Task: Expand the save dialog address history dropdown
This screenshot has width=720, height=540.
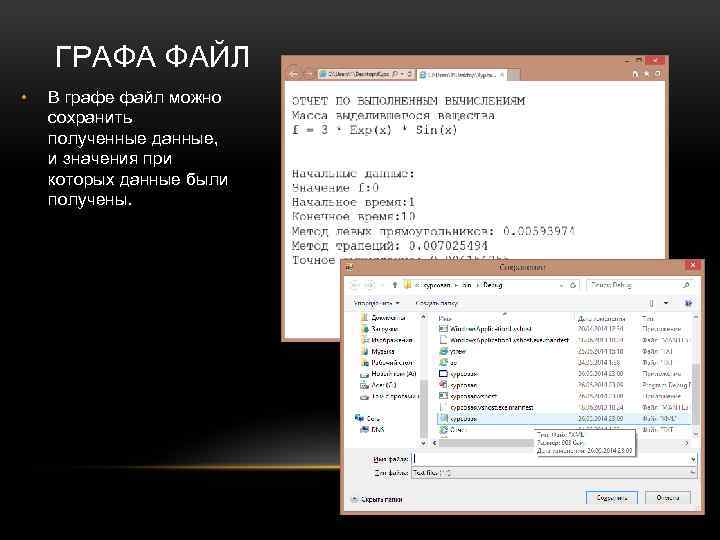Action: pyautogui.click(x=561, y=285)
